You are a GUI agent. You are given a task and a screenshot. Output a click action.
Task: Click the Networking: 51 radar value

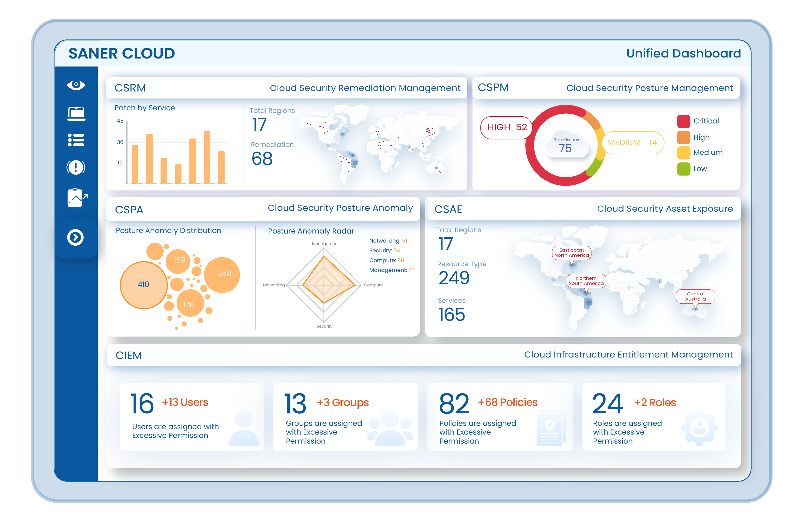click(x=388, y=241)
